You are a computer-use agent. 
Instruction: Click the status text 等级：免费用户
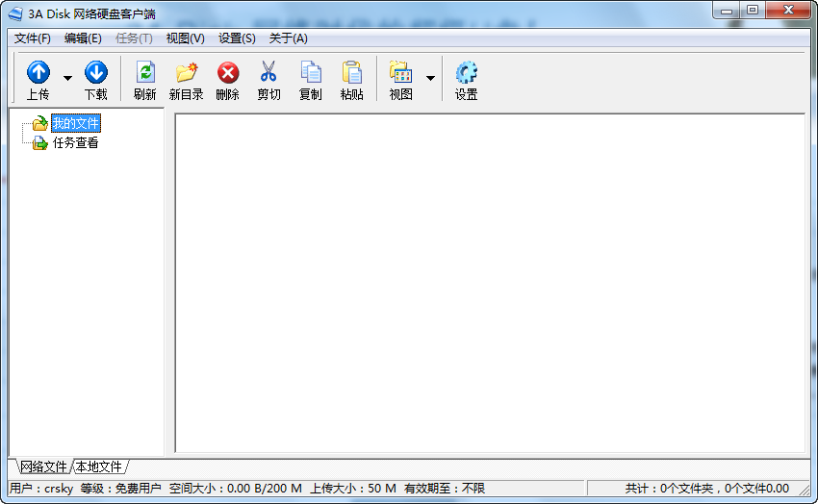[x=120, y=489]
